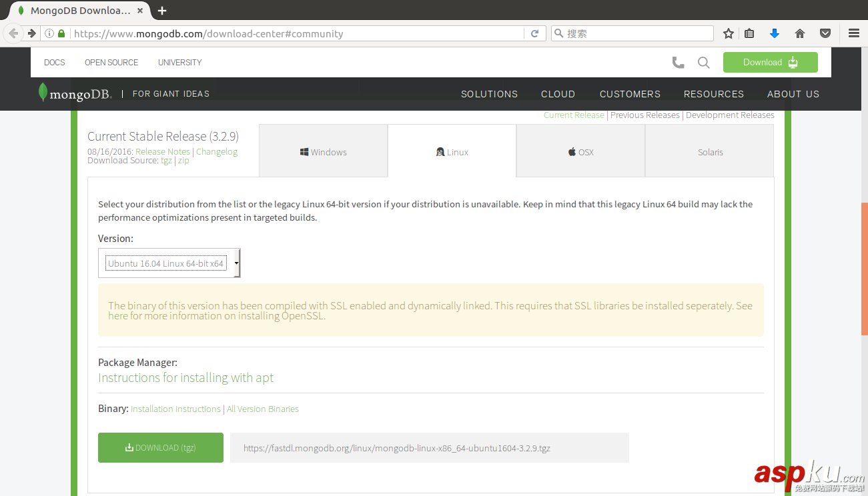Click the search magnifier in the search box
This screenshot has height=496, width=868.
[558, 33]
